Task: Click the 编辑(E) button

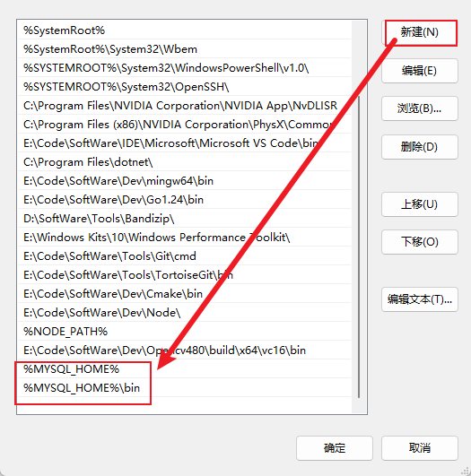Action: pos(420,71)
